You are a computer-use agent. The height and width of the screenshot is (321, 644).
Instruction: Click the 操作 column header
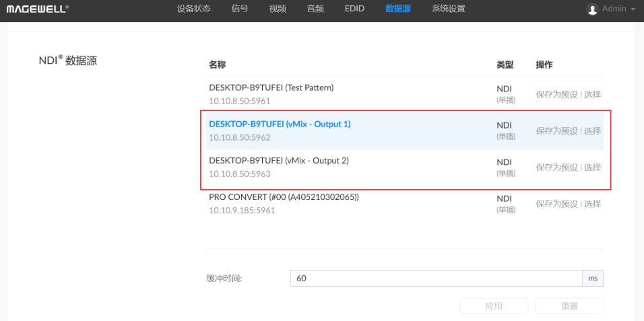544,65
